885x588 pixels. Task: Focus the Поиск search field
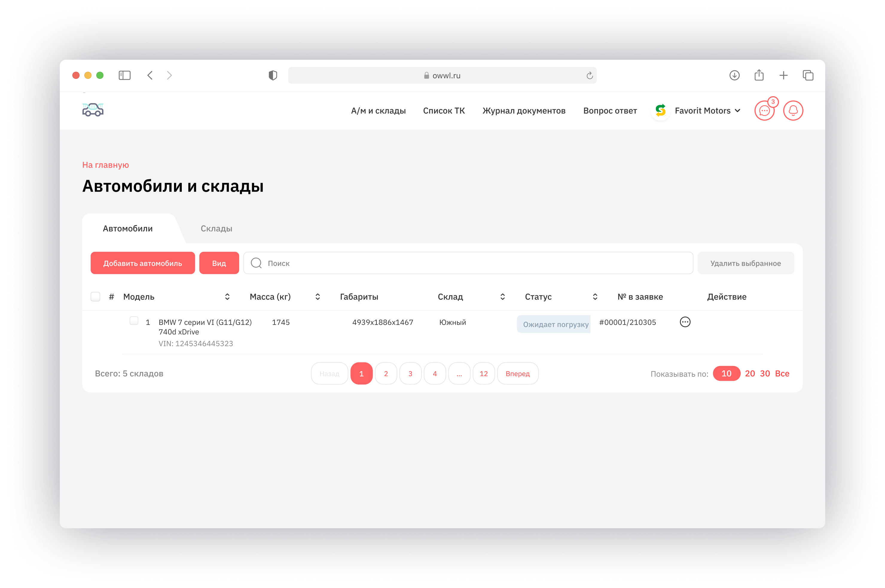[468, 263]
